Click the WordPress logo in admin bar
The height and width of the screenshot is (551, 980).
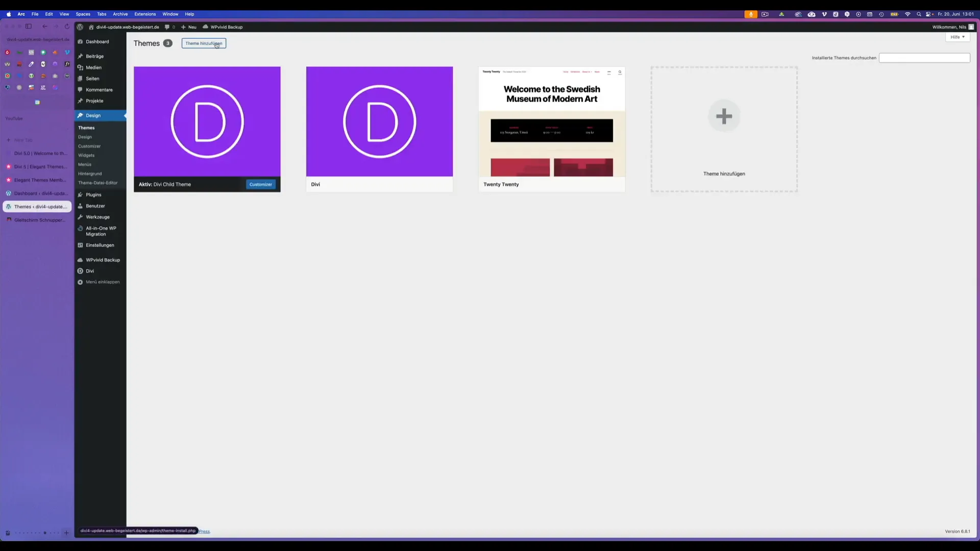[x=80, y=27]
